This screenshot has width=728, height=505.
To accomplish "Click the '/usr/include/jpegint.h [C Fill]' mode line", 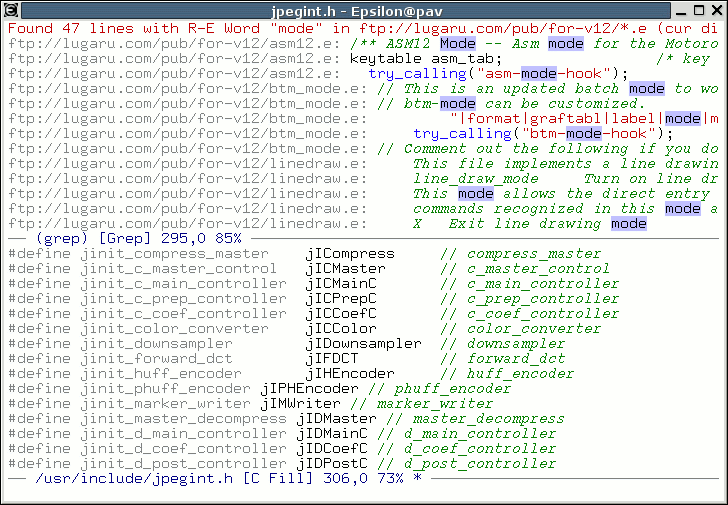I will tap(363, 478).
